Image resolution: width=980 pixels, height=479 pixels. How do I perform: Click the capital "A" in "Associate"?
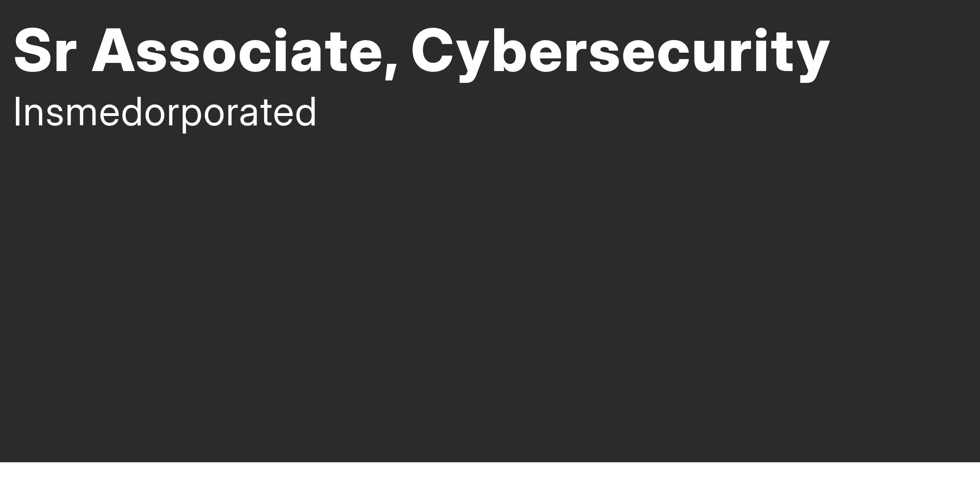(113, 51)
